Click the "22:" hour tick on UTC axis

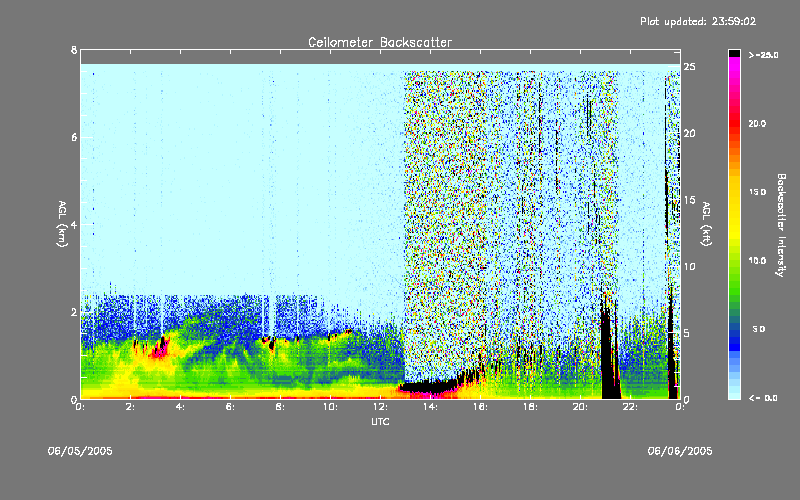point(630,407)
